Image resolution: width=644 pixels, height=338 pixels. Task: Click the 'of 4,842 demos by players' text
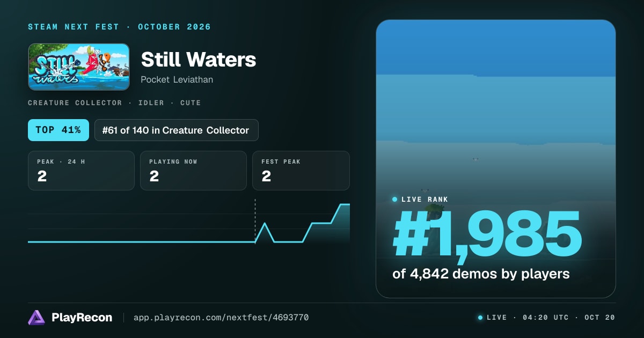click(481, 274)
